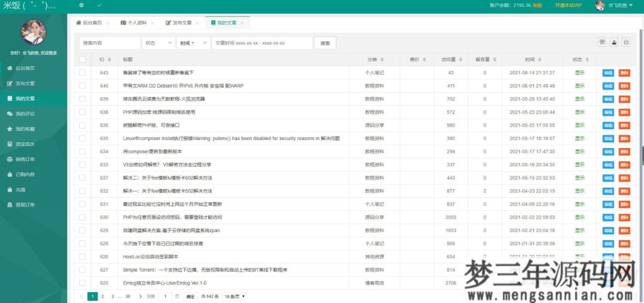Click the print table icon
644x303 pixels.
(626, 42)
